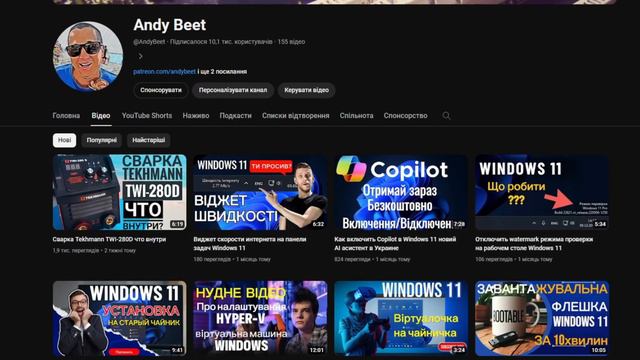Select the Популярні filter chip
This screenshot has width=640, height=360.
click(102, 140)
